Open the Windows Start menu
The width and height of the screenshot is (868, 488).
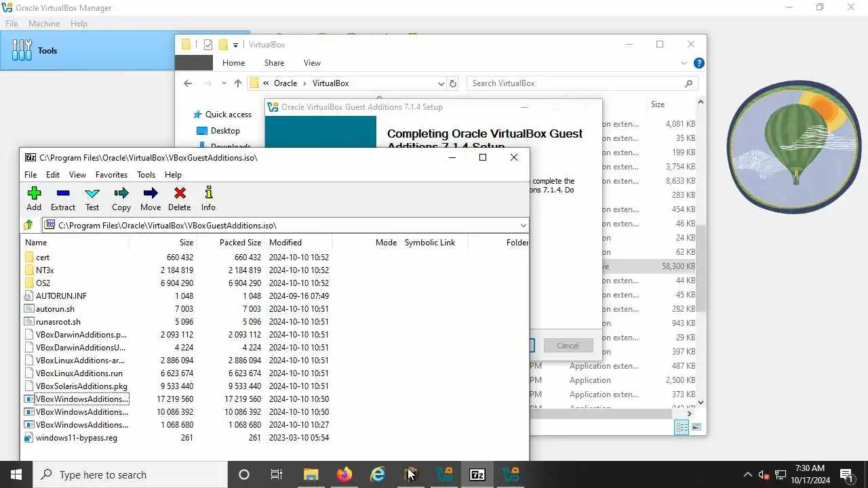pyautogui.click(x=16, y=474)
